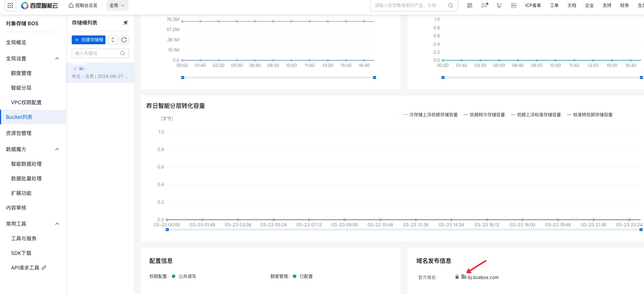Go to 全局概览 in the sidebar
The width and height of the screenshot is (644, 294).
(x=16, y=42)
